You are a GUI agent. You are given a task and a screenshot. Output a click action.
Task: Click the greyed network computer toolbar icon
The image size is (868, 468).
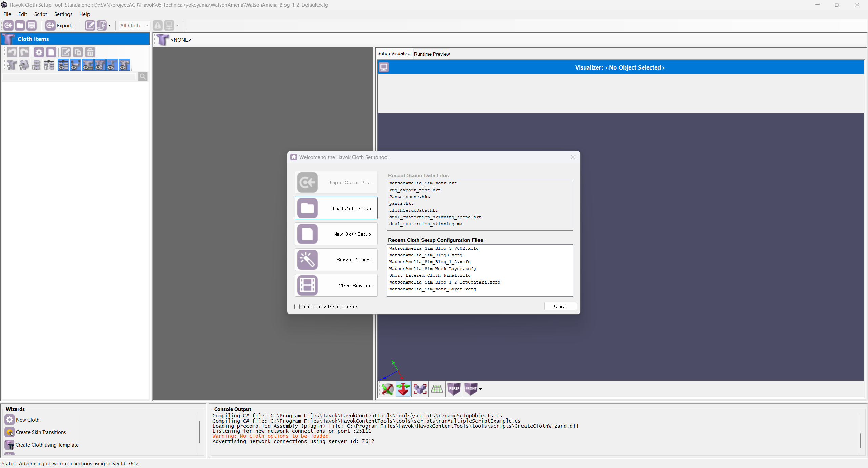click(x=169, y=25)
